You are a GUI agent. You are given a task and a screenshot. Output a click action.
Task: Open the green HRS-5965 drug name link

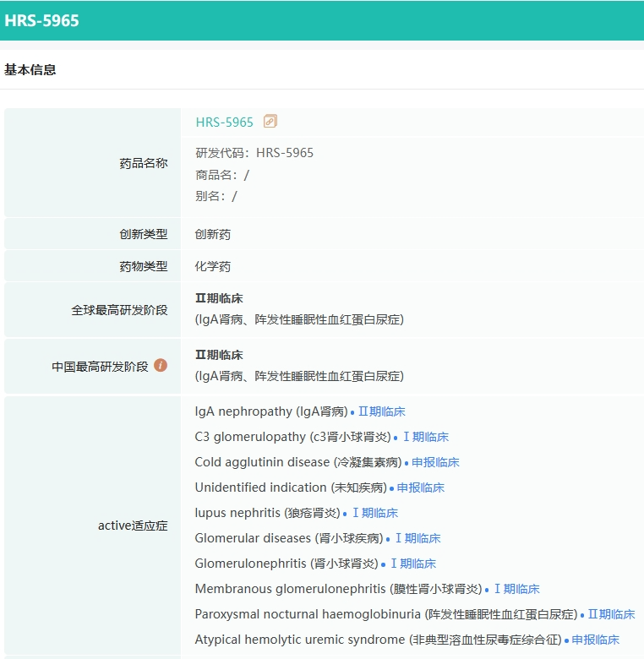pos(224,122)
